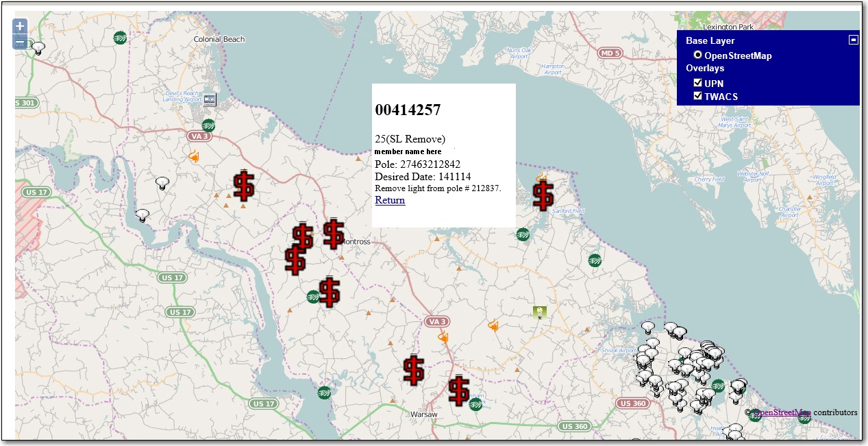The width and height of the screenshot is (868, 446).
Task: Zoom out with the minus button
Action: 21,42
